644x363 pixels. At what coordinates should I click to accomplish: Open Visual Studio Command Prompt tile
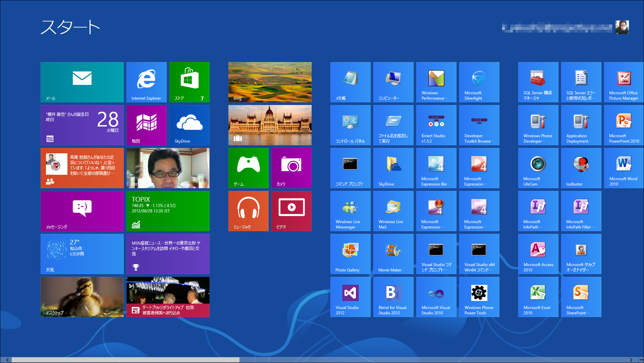tap(436, 254)
